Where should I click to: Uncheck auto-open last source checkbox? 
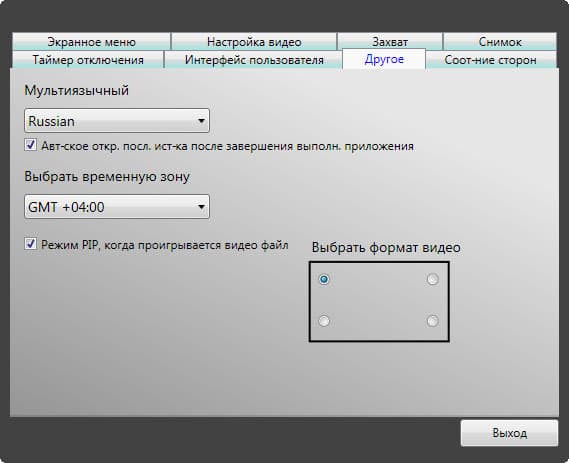(x=30, y=145)
